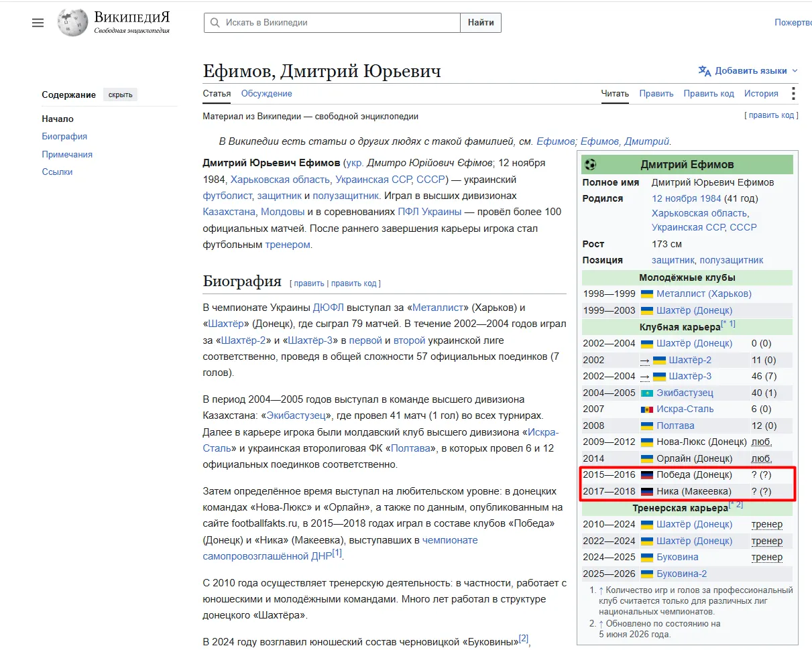The width and height of the screenshot is (812, 650).
Task: Select the Читать tab
Action: click(x=615, y=94)
